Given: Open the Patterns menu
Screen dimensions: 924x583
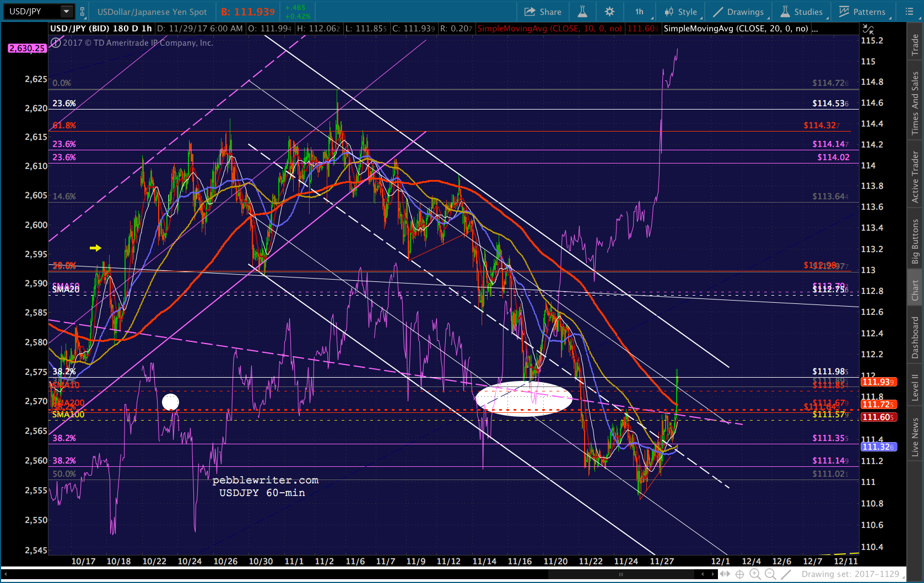Looking at the screenshot, I should pyautogui.click(x=862, y=12).
